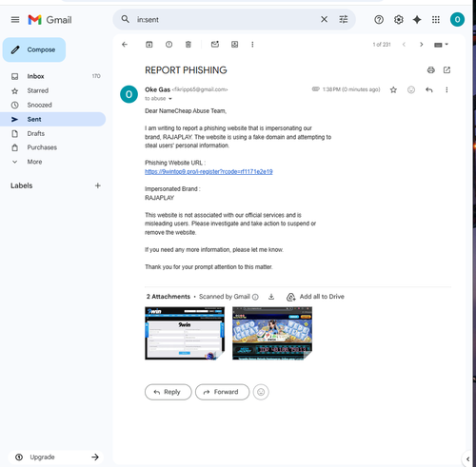Report this message as spam
Image resolution: width=476 pixels, height=467 pixels.
169,45
